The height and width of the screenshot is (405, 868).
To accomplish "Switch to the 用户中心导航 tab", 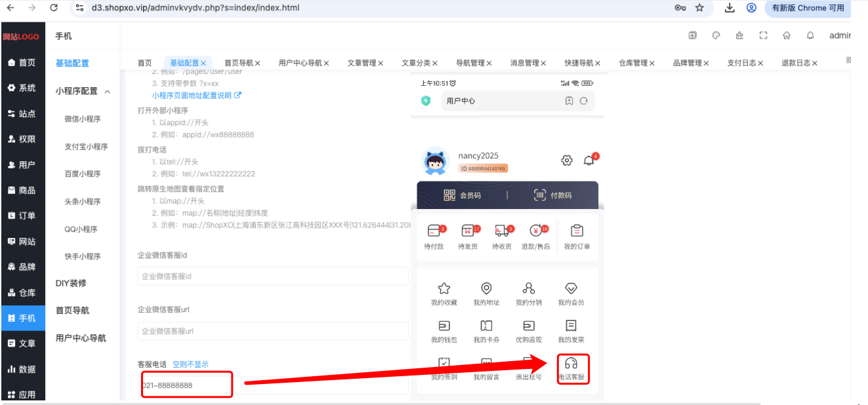I will point(300,63).
